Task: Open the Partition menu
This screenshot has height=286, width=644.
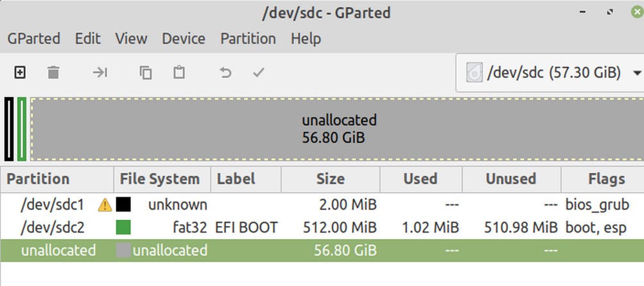Action: [248, 39]
